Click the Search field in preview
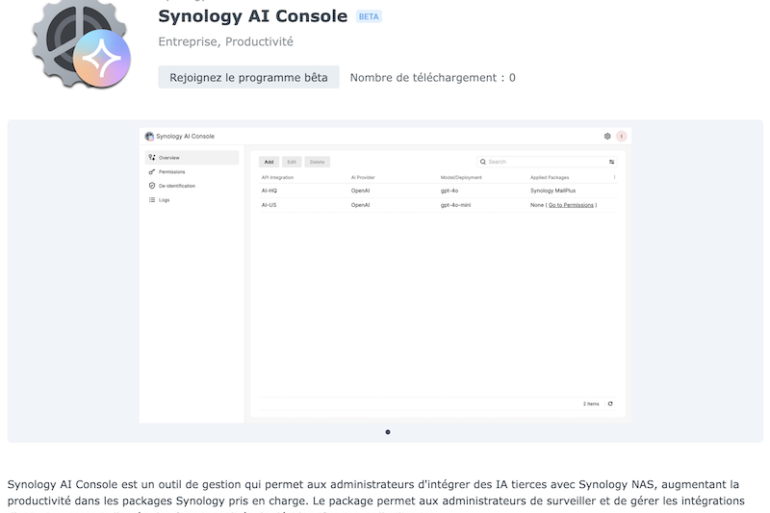The width and height of the screenshot is (770, 513). tap(547, 162)
